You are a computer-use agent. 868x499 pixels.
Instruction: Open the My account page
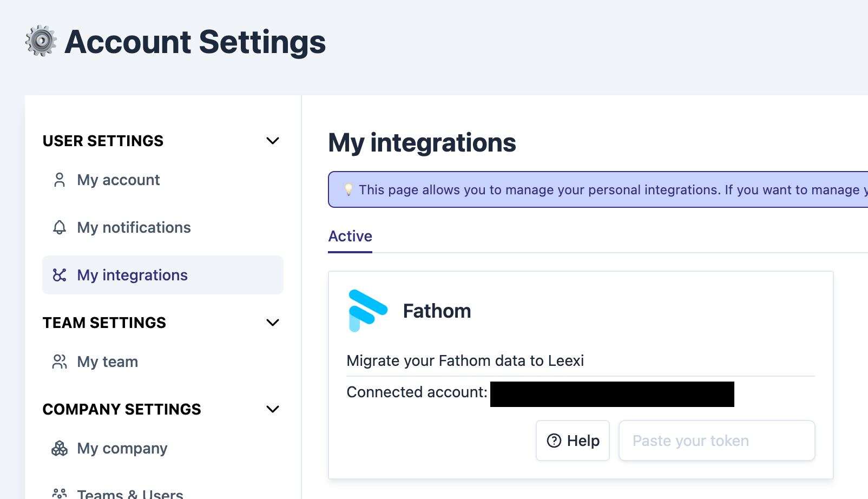[162, 180]
